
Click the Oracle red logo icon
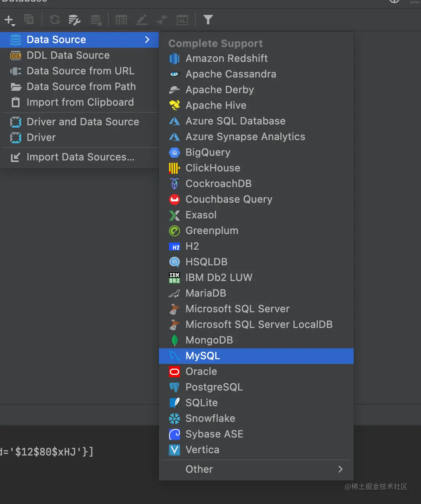click(175, 371)
